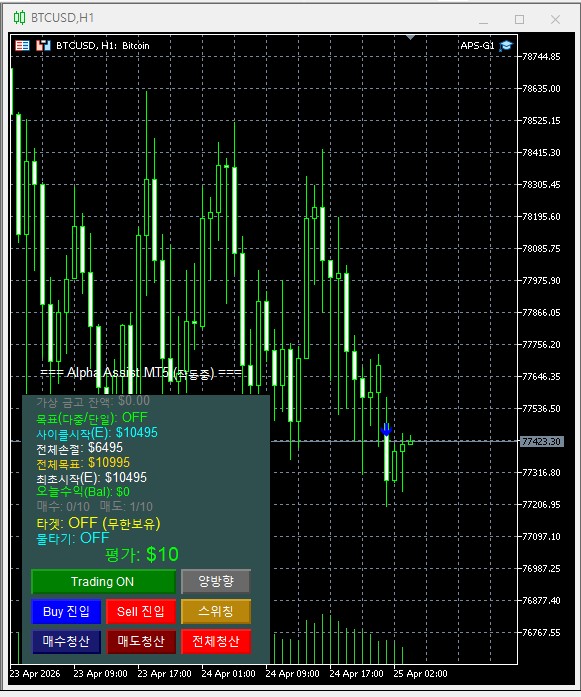Toggle the Trading ON button
The height and width of the screenshot is (697, 581).
103,581
